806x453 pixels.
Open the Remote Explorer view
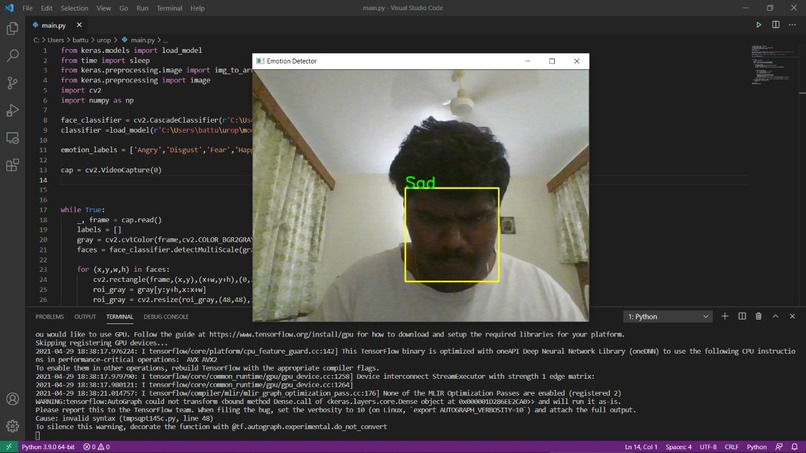[12, 138]
